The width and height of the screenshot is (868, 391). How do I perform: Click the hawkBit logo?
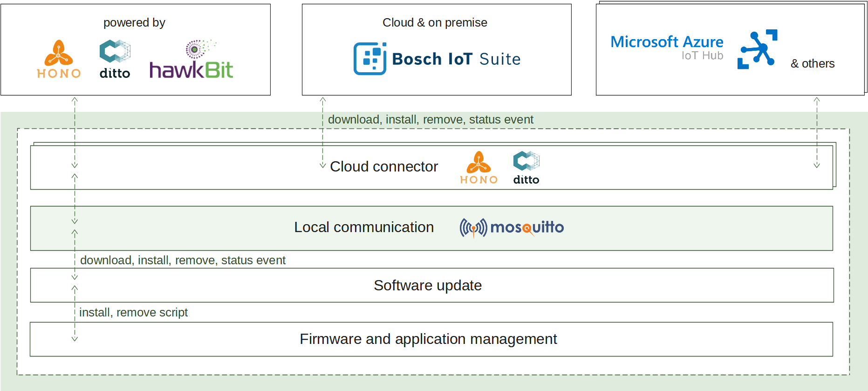click(191, 59)
